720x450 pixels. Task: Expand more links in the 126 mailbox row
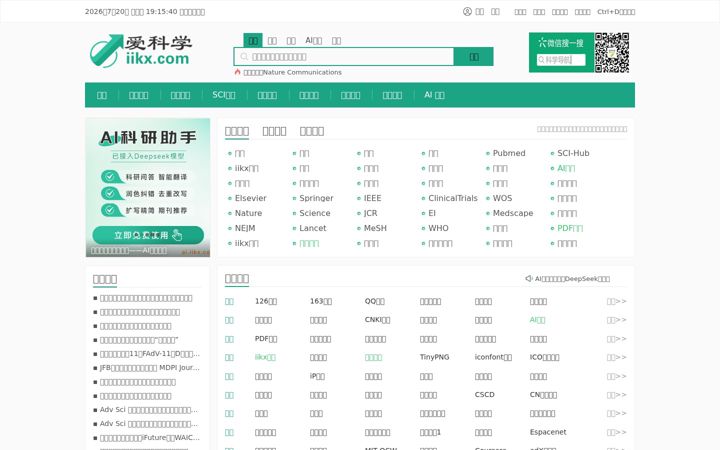point(616,301)
